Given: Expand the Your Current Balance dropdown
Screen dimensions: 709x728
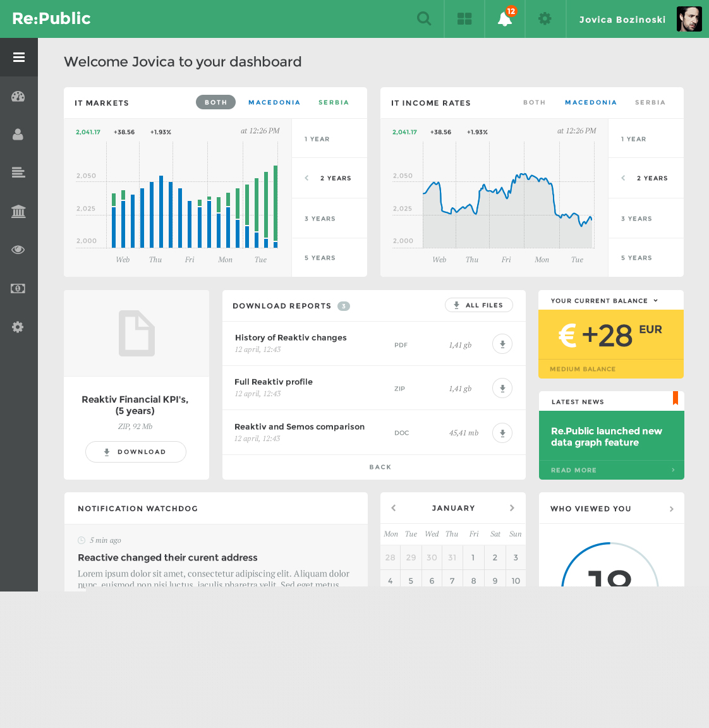Looking at the screenshot, I should click(x=655, y=301).
